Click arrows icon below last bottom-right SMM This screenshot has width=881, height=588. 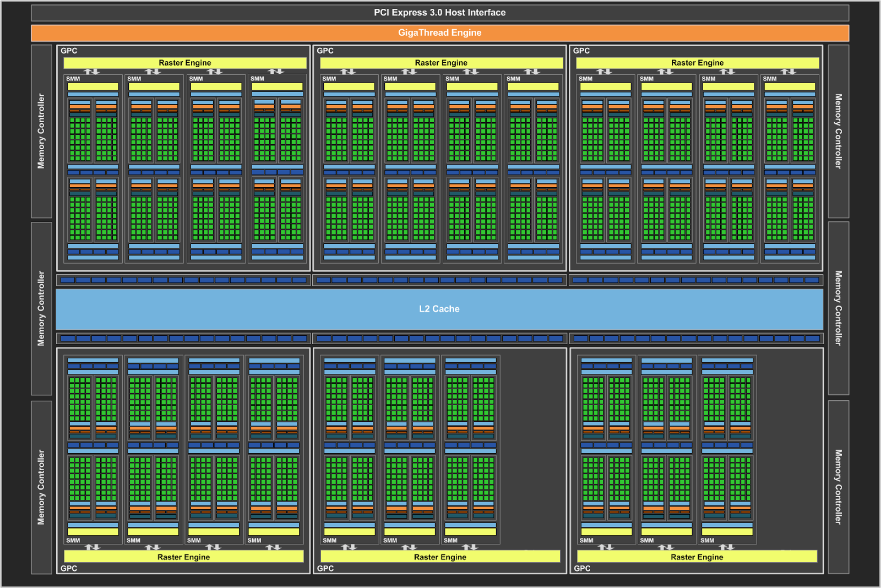point(727,547)
